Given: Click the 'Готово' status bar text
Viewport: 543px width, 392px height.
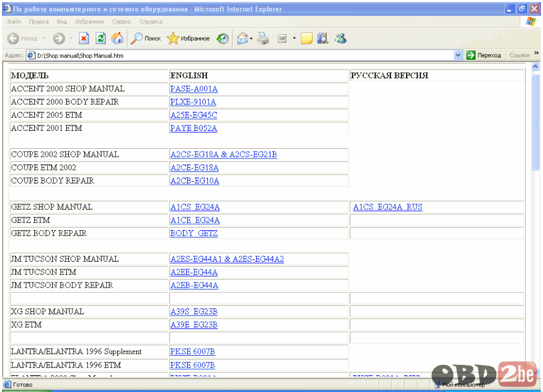Looking at the screenshot, I should tap(22, 385).
